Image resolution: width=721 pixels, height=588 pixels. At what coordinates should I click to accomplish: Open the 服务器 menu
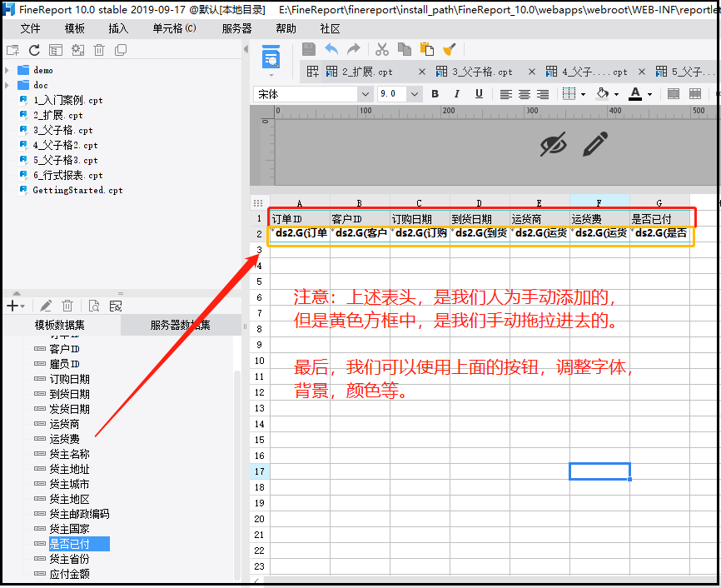[x=236, y=28]
